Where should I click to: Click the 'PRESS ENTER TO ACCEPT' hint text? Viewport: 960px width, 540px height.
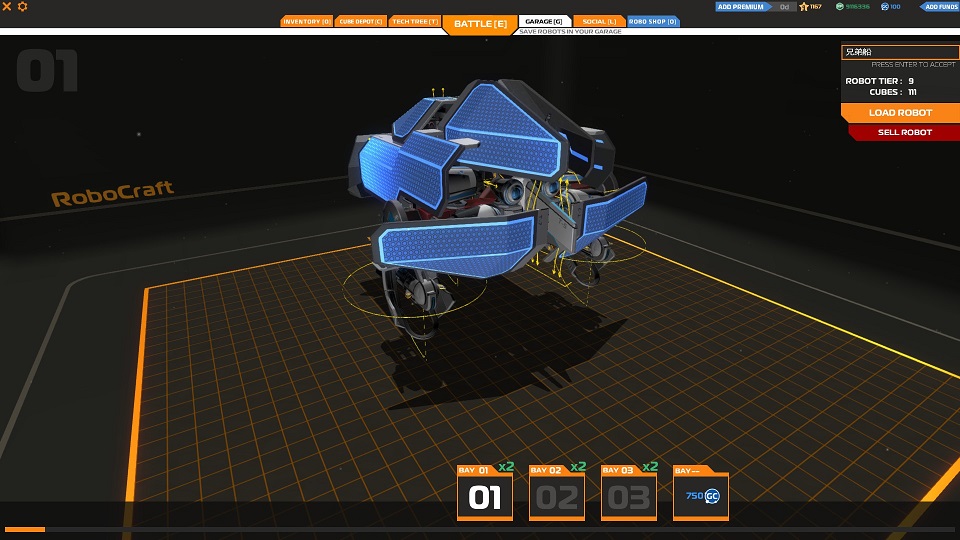(x=913, y=64)
